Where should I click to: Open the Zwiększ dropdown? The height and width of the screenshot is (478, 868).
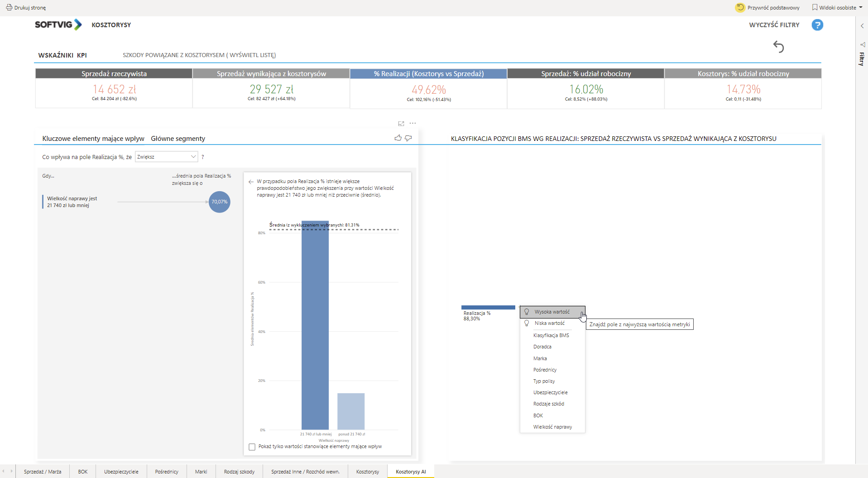pos(167,157)
